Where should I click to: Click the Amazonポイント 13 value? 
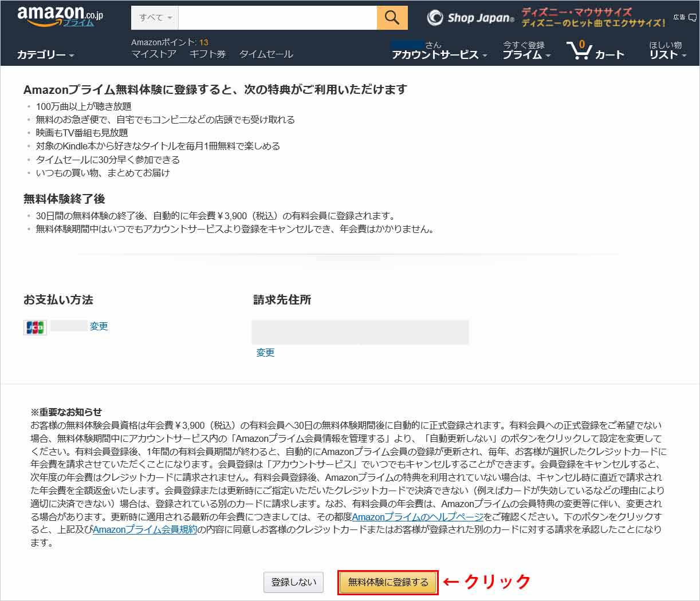click(204, 42)
